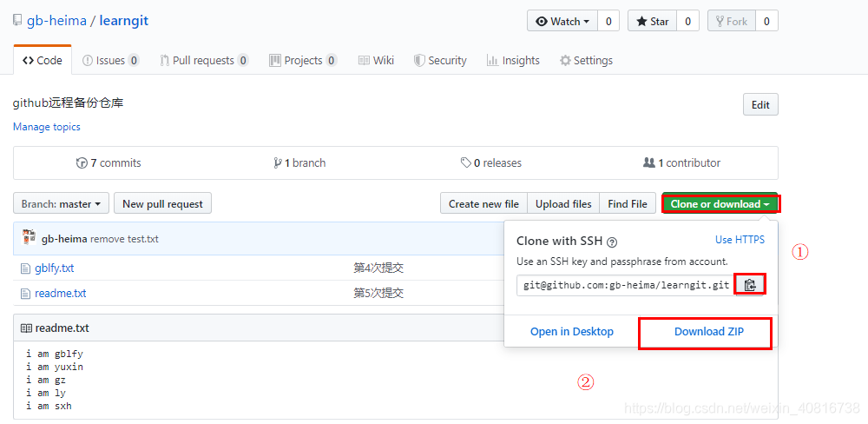Open the gblfy.txt file

pos(54,268)
